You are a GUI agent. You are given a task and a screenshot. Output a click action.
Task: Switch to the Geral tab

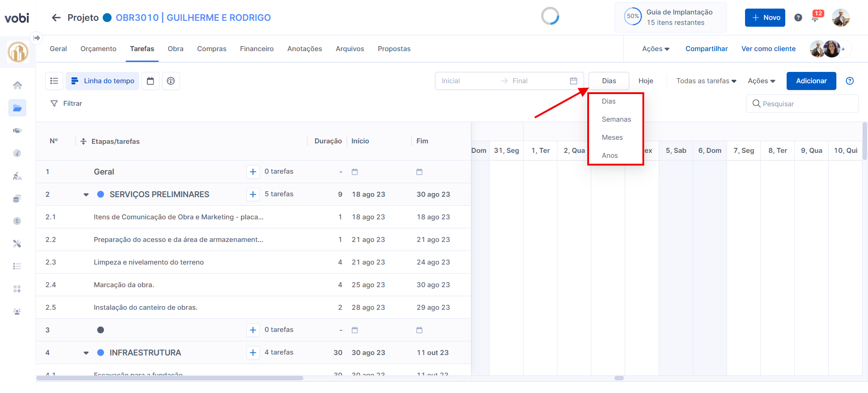[x=58, y=49]
